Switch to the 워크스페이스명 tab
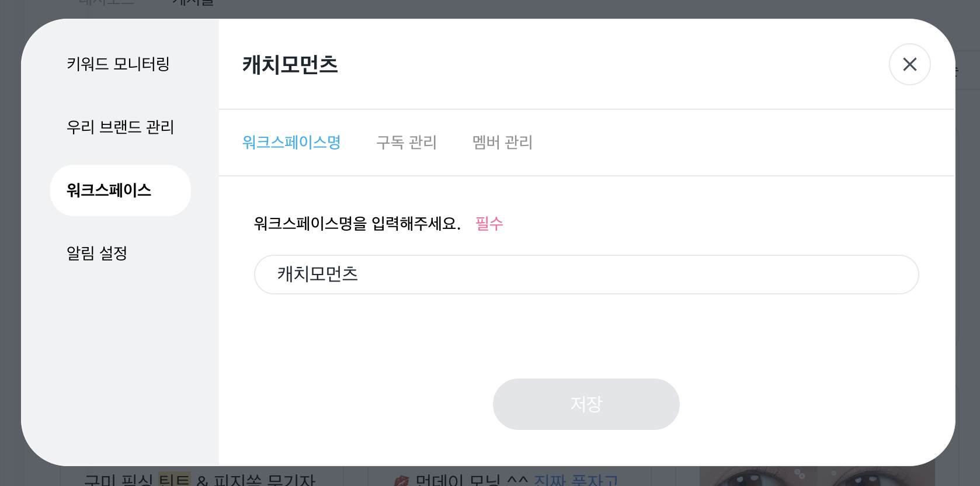 pos(291,142)
